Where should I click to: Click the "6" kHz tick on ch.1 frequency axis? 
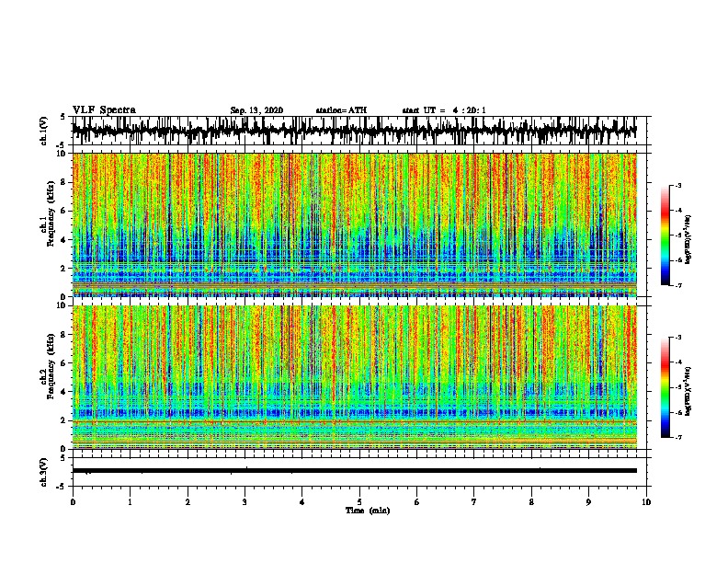[64, 211]
